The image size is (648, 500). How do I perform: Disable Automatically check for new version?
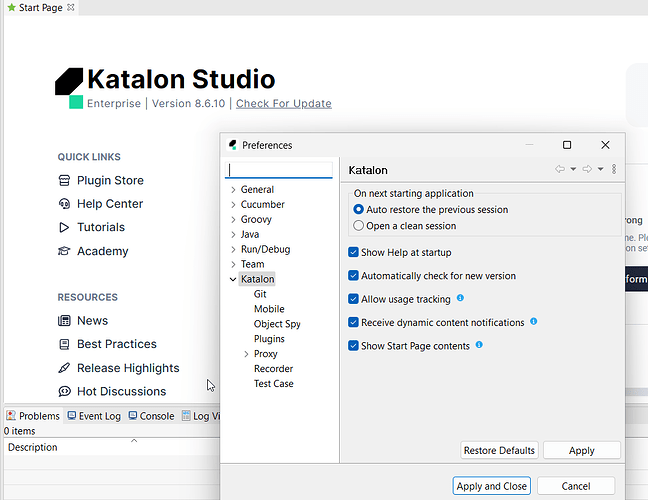(354, 276)
